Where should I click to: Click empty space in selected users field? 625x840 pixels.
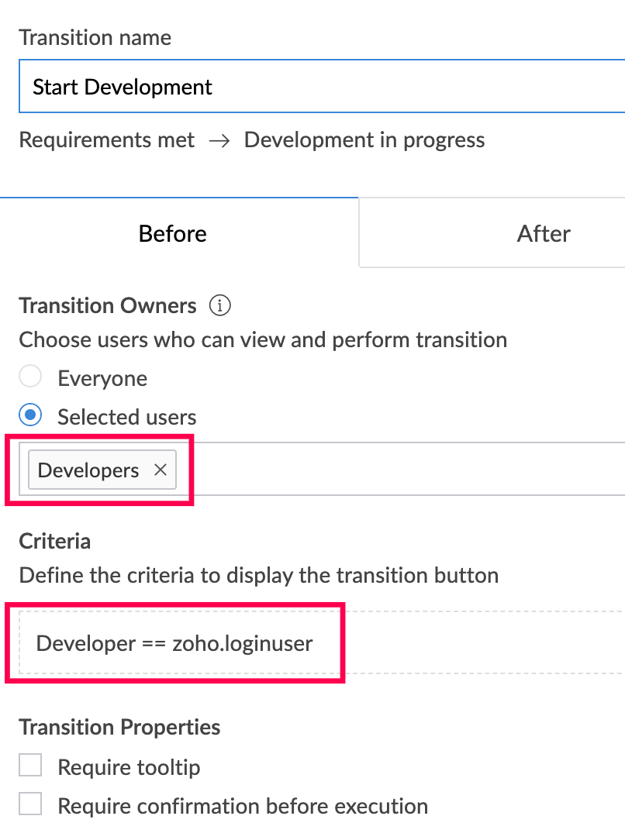tap(403, 470)
